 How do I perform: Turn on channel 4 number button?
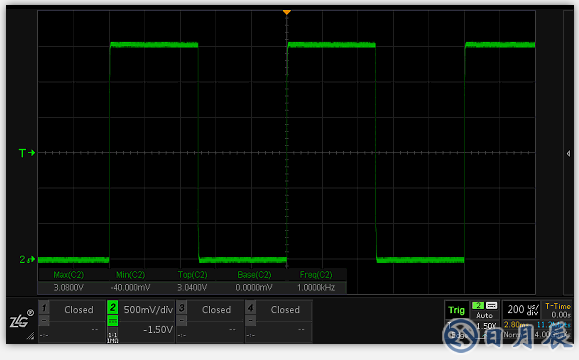click(250, 307)
